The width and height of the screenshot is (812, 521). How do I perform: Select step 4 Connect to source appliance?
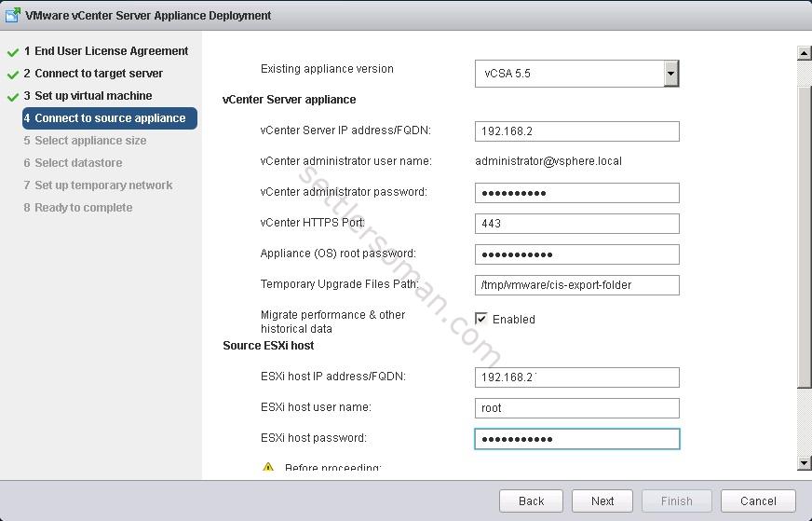[x=110, y=118]
